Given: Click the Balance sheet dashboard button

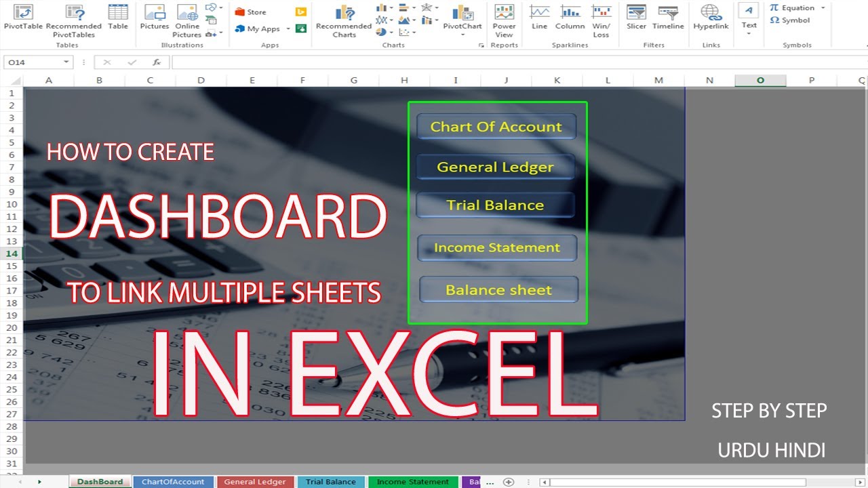Looking at the screenshot, I should 498,290.
